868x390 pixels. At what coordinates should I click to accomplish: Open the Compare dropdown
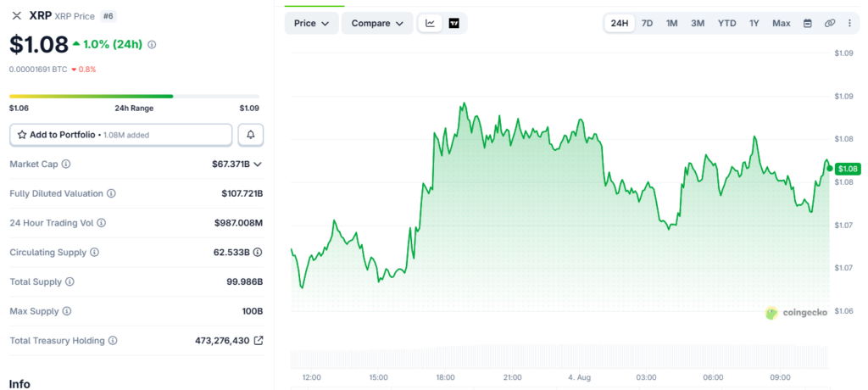[x=377, y=23]
